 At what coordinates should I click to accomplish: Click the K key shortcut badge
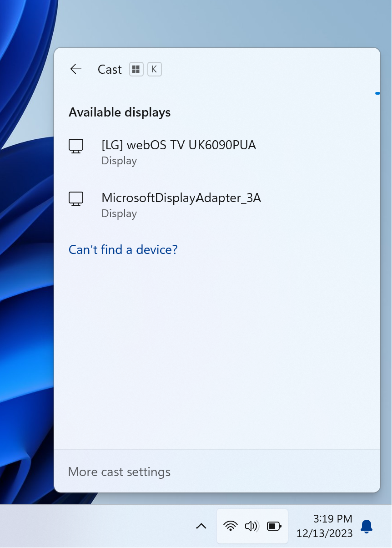pos(155,69)
